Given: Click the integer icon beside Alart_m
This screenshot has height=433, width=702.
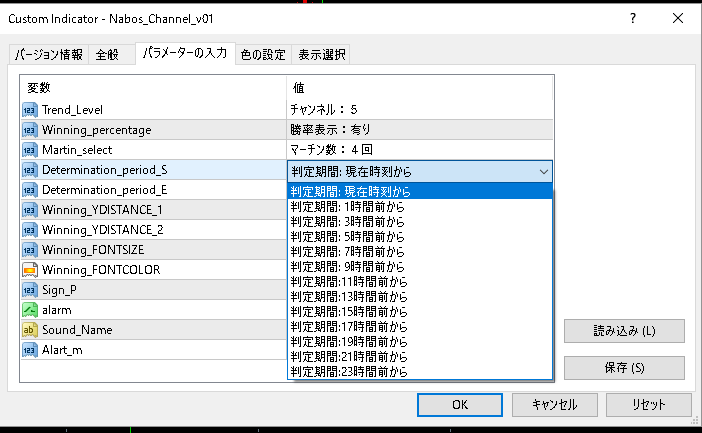Looking at the screenshot, I should 30,350.
